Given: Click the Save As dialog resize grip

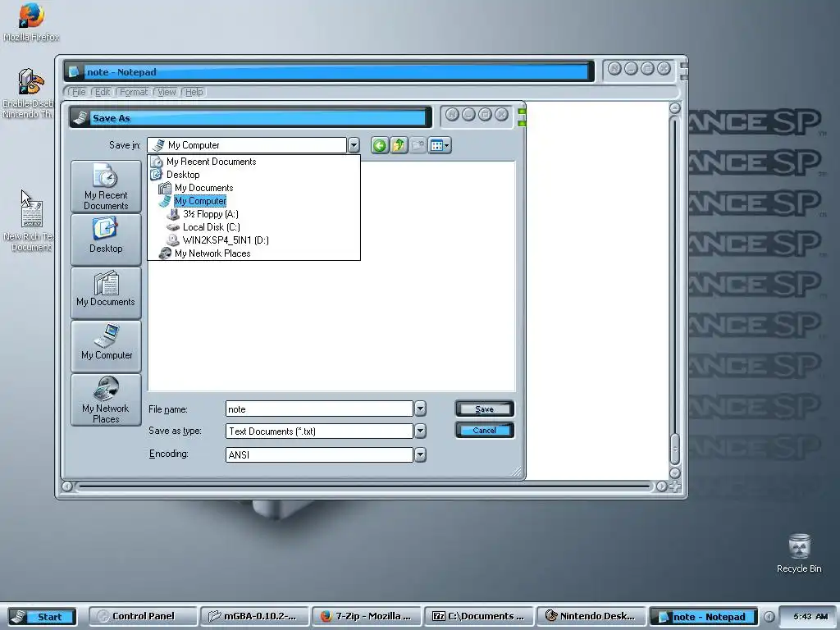Looking at the screenshot, I should tap(517, 472).
